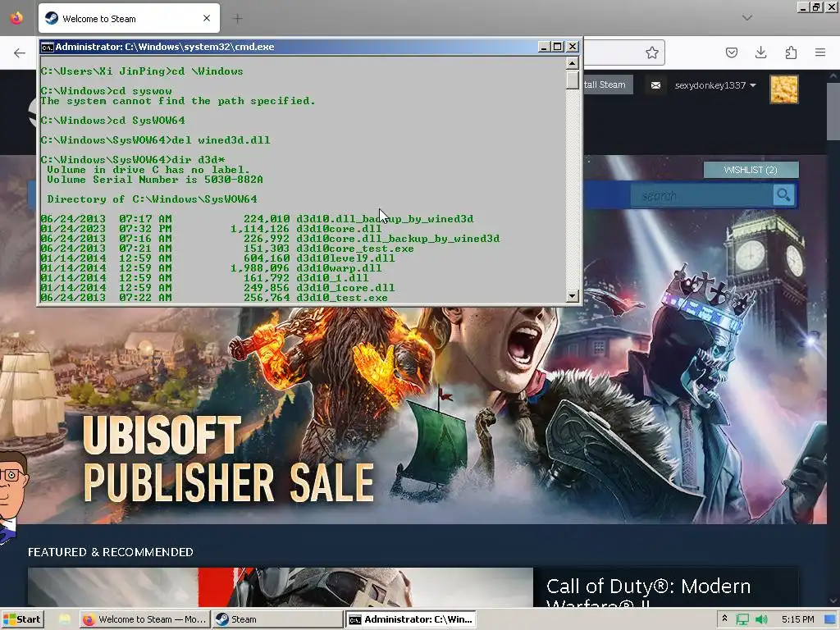Click the Steam page scrollbar thumb

(833, 112)
